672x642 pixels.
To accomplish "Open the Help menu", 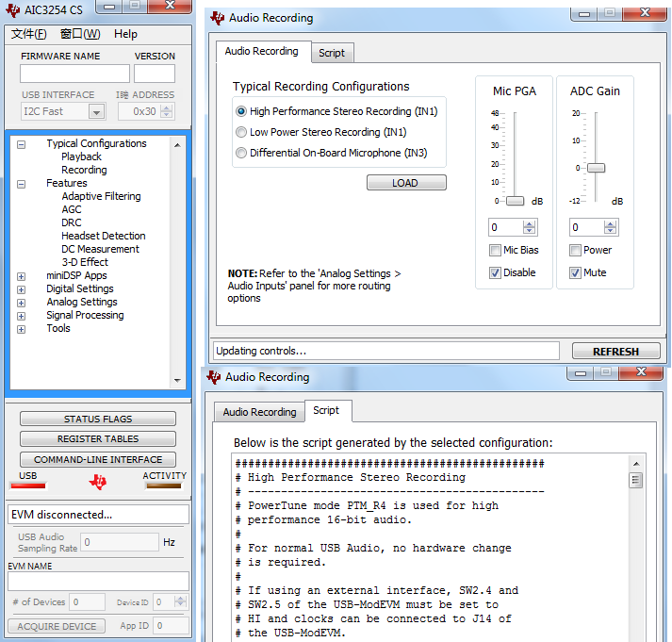I will click(x=125, y=34).
